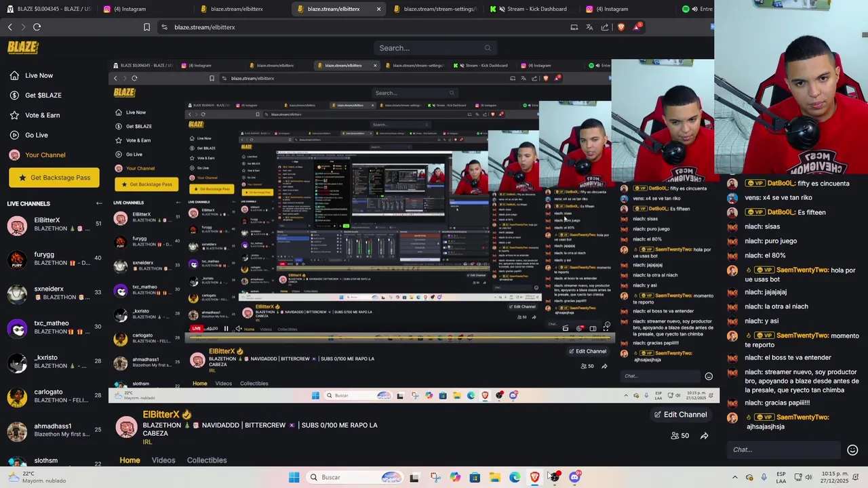Select the Collectibles tab under channel info
The height and width of the screenshot is (488, 868).
pos(207,460)
